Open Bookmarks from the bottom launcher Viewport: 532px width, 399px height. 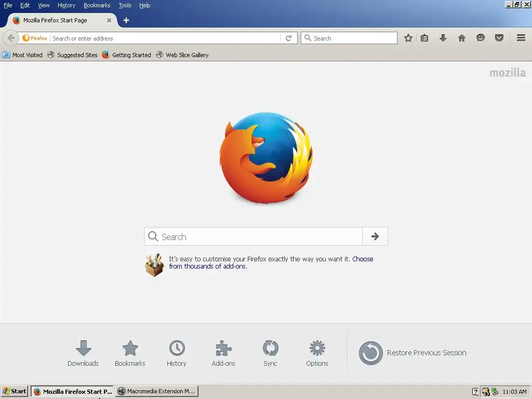130,353
